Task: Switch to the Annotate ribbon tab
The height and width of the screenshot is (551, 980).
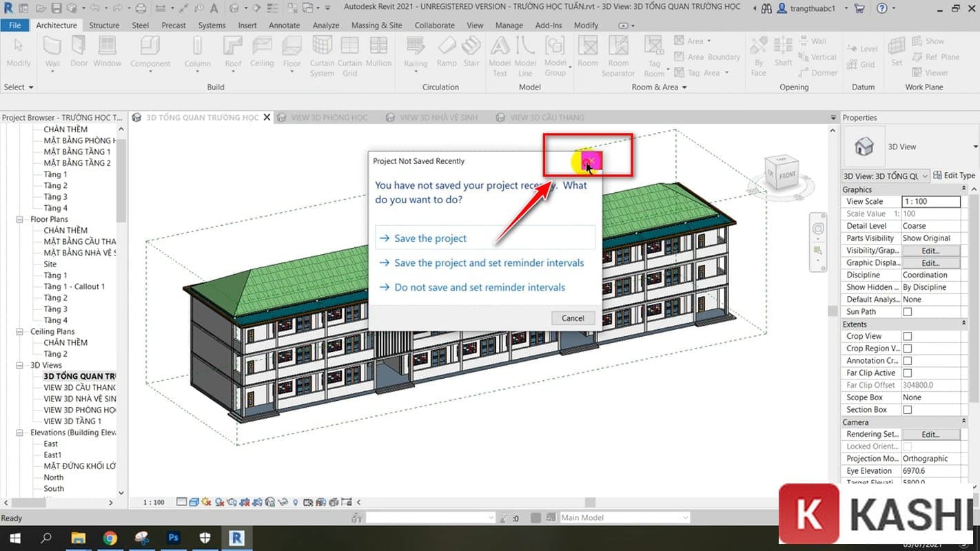Action: point(284,25)
